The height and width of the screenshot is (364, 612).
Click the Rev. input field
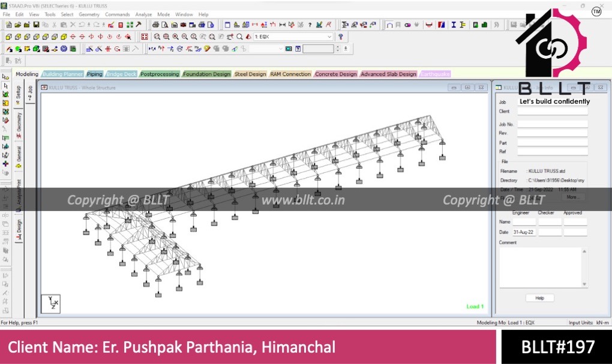552,133
